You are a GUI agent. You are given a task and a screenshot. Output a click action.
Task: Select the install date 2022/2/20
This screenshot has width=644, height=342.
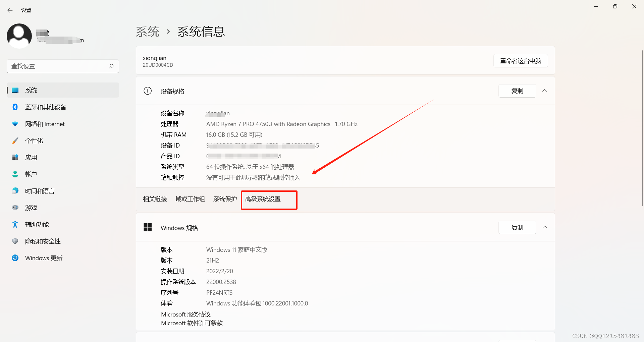click(220, 271)
